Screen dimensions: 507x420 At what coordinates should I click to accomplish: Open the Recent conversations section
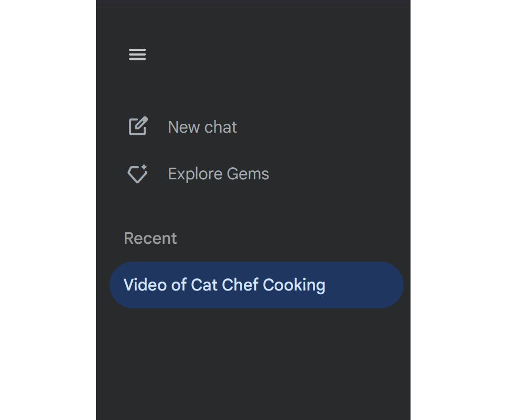pyautogui.click(x=150, y=238)
